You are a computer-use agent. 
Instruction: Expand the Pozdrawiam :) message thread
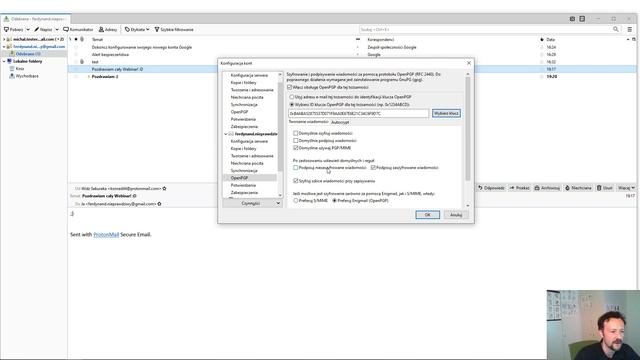[89, 76]
